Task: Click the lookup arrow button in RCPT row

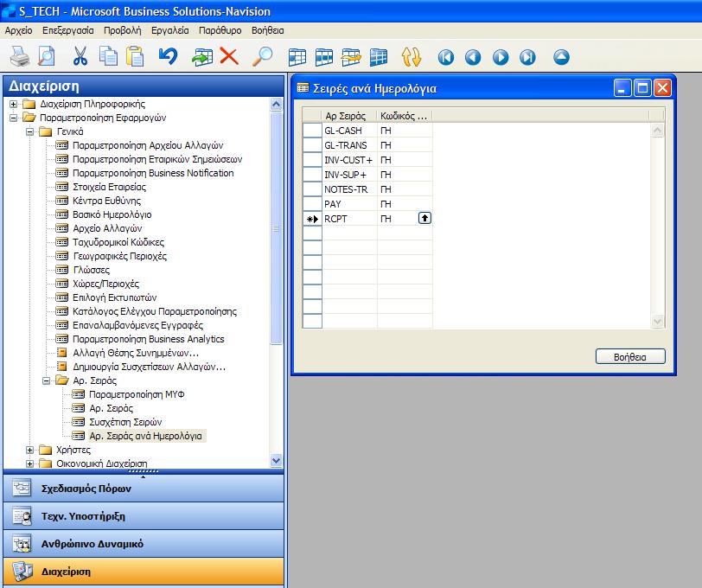Action: (424, 218)
